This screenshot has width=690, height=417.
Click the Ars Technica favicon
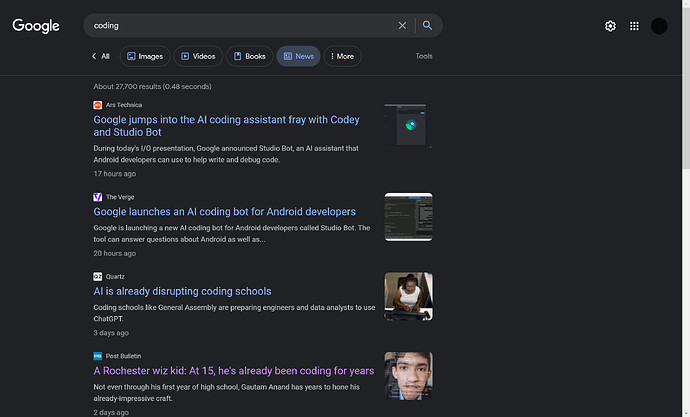click(98, 105)
